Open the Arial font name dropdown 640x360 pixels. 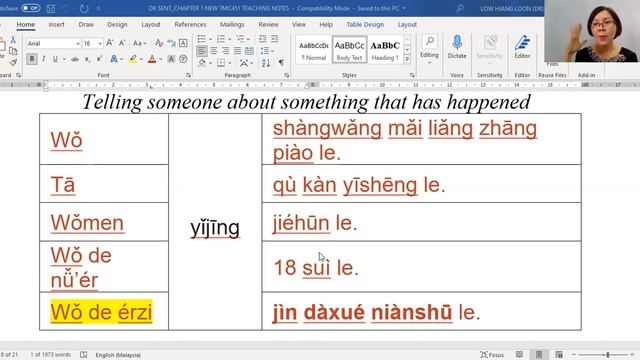(x=78, y=43)
